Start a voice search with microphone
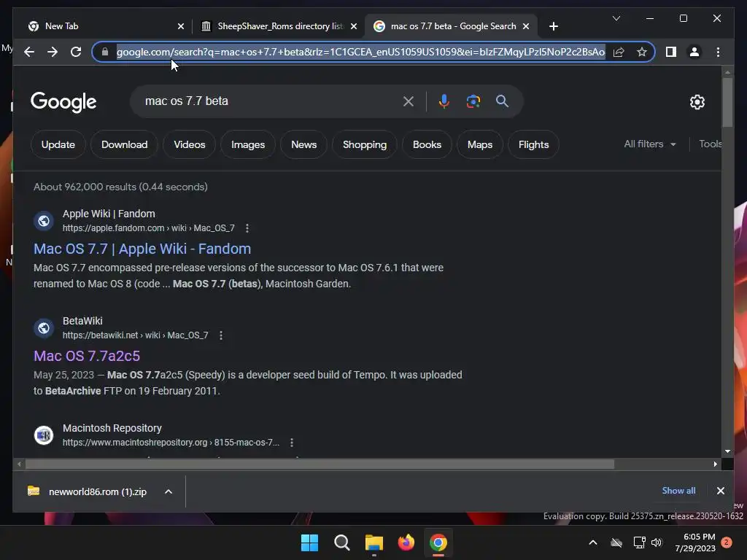747x560 pixels. [444, 101]
